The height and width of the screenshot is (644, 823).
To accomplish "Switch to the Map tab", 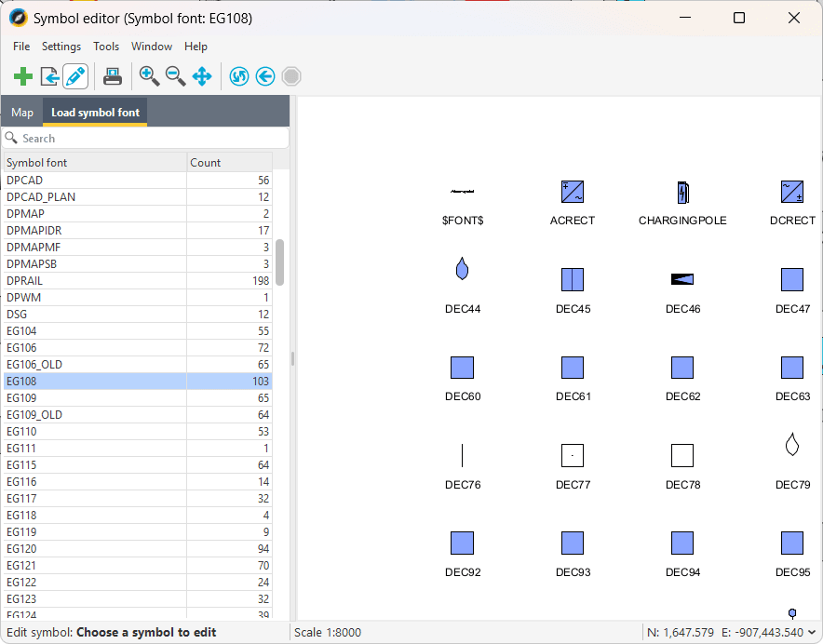I will pos(22,113).
